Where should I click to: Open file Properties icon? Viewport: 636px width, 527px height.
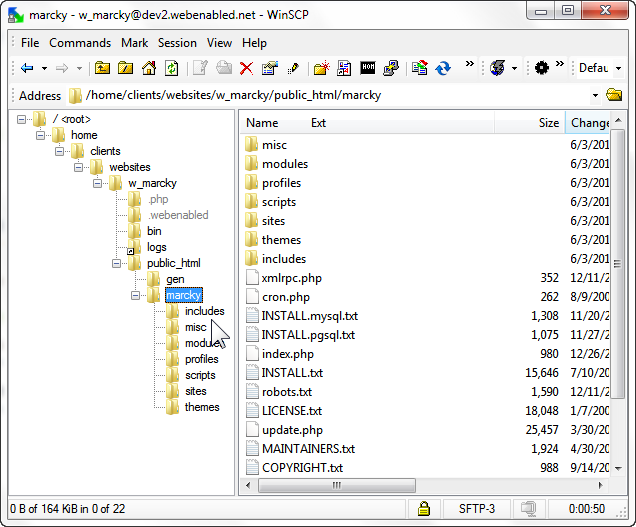pyautogui.click(x=270, y=68)
